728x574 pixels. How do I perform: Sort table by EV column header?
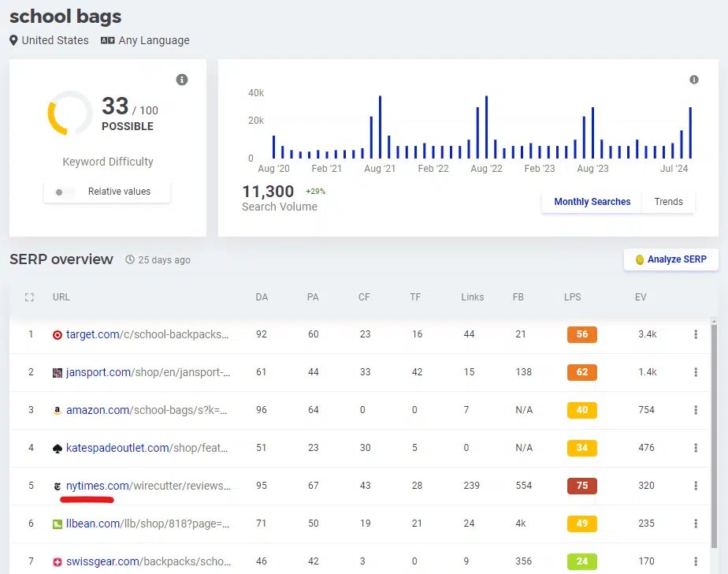tap(641, 297)
